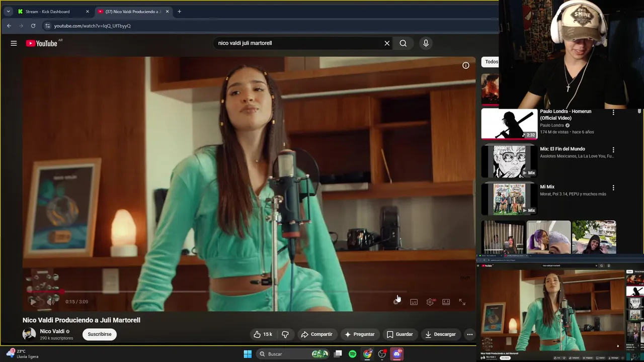Open the YouTube hamburger guide menu
644x362 pixels.
[x=14, y=43]
